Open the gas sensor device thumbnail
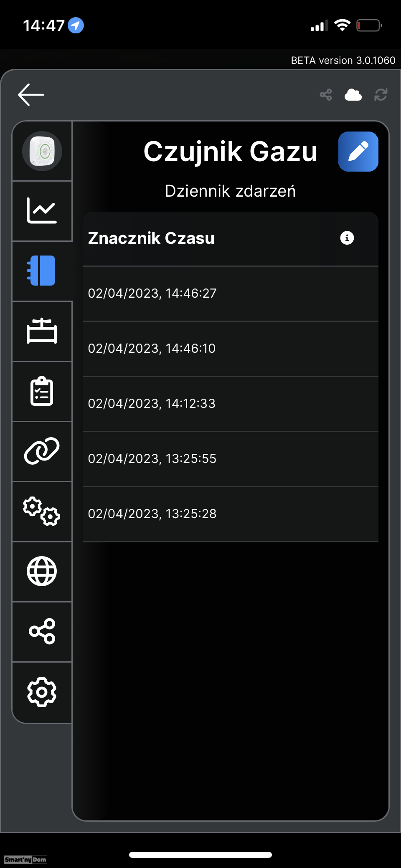Viewport: 401px width, 868px height. 42,151
